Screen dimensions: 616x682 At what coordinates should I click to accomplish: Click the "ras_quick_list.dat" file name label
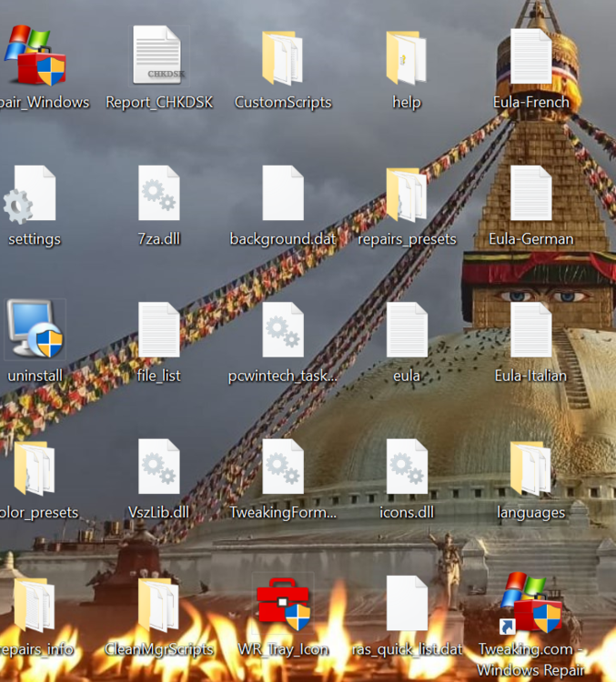coord(407,650)
